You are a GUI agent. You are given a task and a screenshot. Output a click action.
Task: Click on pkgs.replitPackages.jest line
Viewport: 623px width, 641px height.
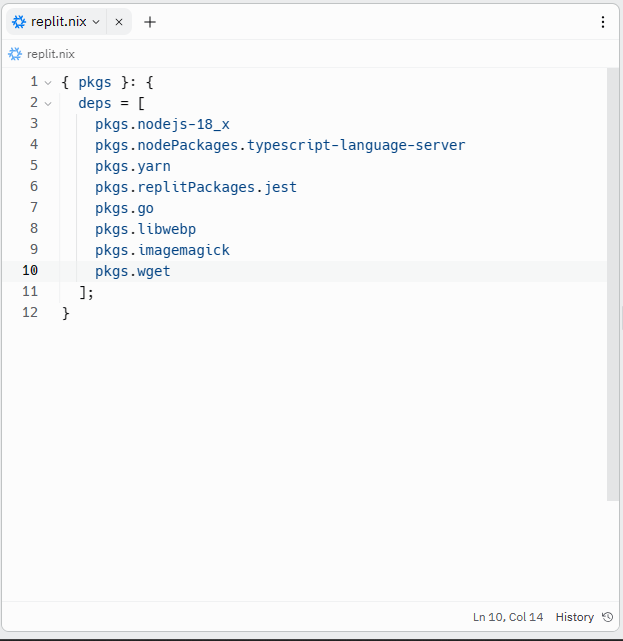[x=195, y=187]
